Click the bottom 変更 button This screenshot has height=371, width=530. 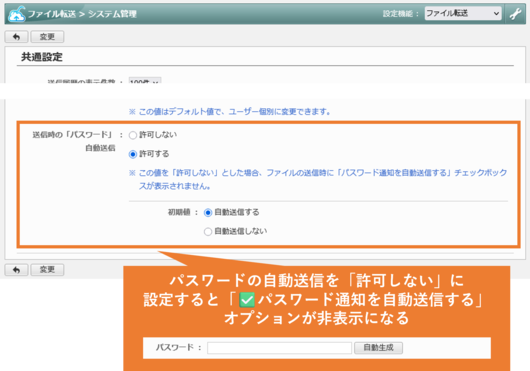[x=47, y=270]
